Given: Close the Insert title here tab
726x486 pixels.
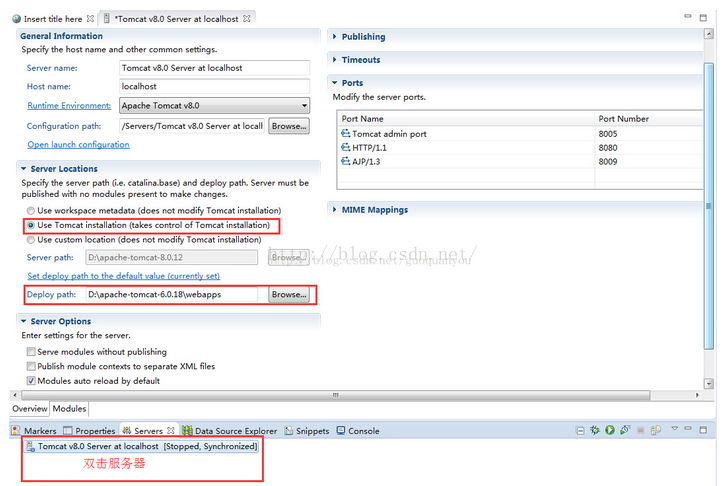Looking at the screenshot, I should pos(90,19).
